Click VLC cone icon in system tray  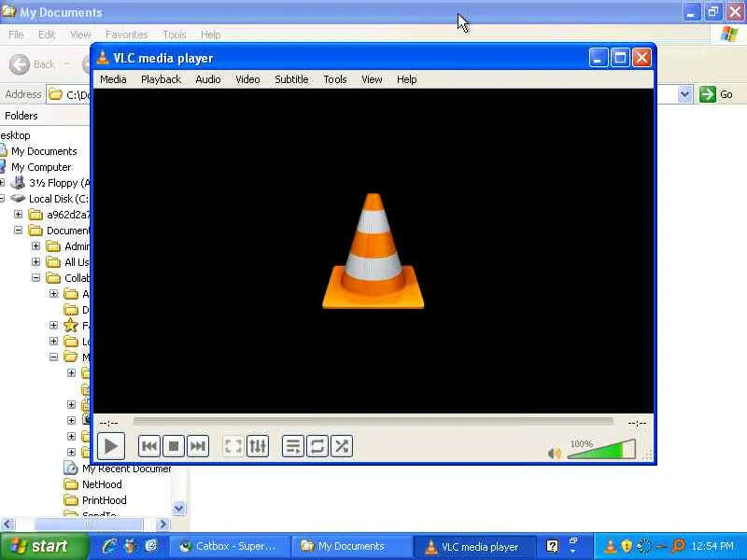[x=611, y=546]
